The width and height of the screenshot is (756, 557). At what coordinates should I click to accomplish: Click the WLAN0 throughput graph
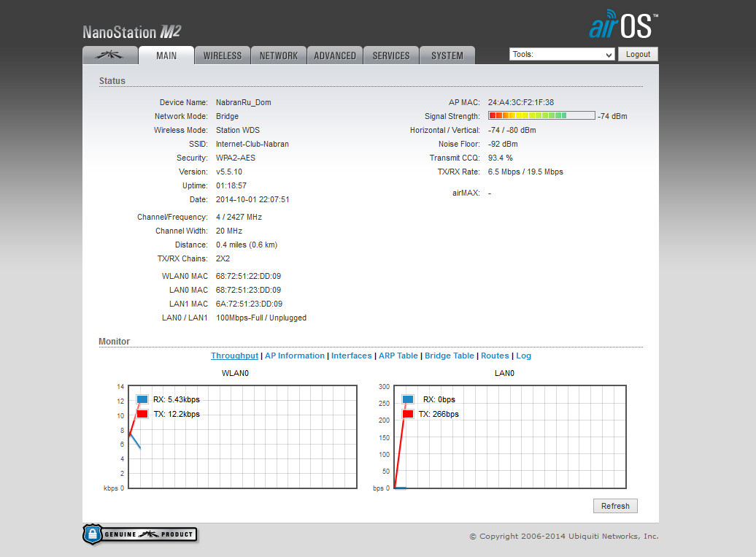243,437
